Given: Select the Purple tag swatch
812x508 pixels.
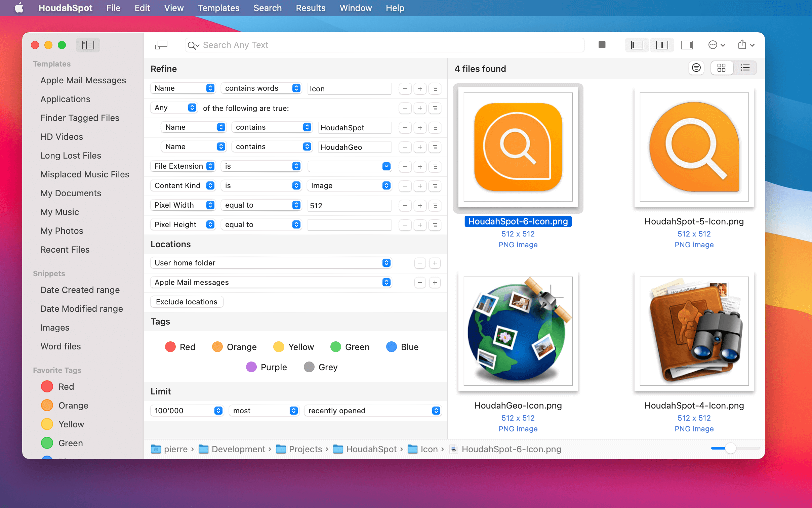Looking at the screenshot, I should click(251, 367).
